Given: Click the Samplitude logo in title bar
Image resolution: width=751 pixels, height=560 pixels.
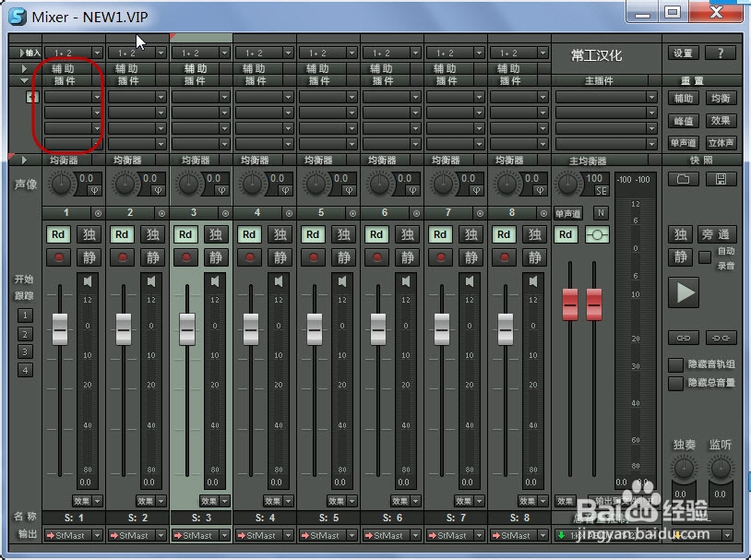Looking at the screenshot, I should point(18,17).
